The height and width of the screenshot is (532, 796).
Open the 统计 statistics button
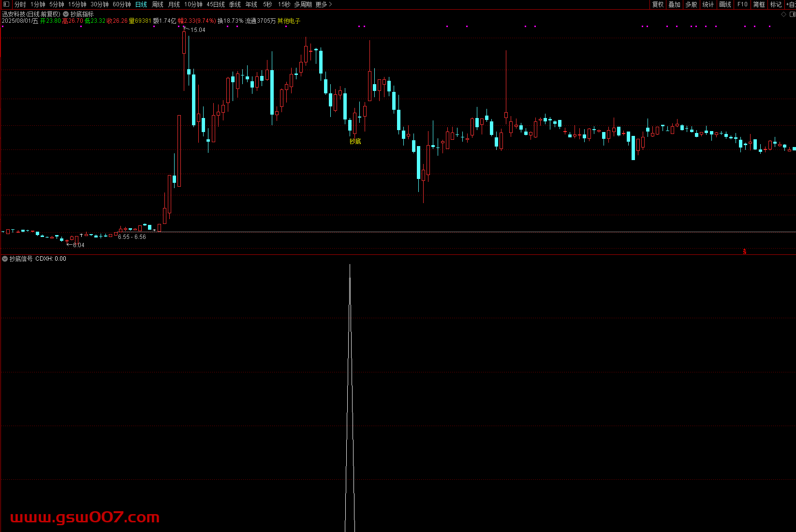708,4
